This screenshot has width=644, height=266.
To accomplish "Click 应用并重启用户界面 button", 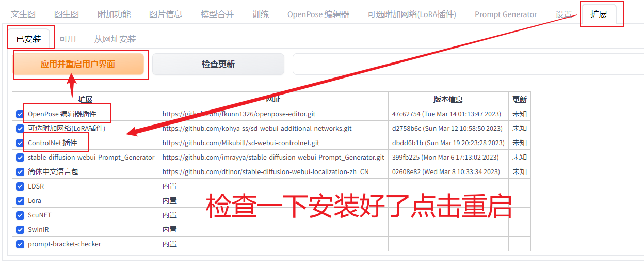I will (78, 64).
